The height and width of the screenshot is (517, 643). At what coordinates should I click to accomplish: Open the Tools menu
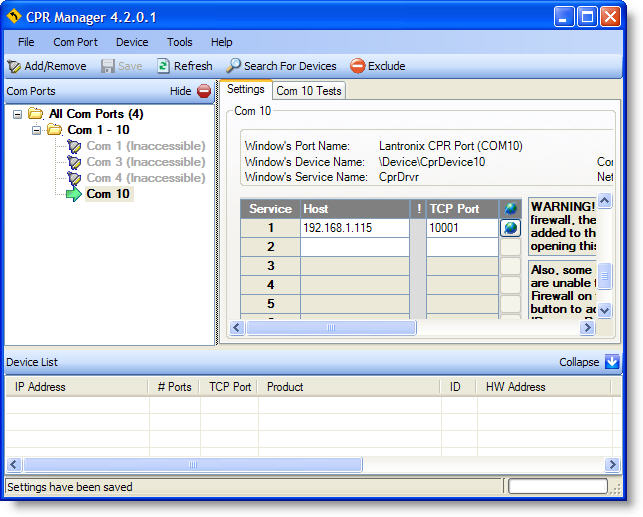point(180,42)
